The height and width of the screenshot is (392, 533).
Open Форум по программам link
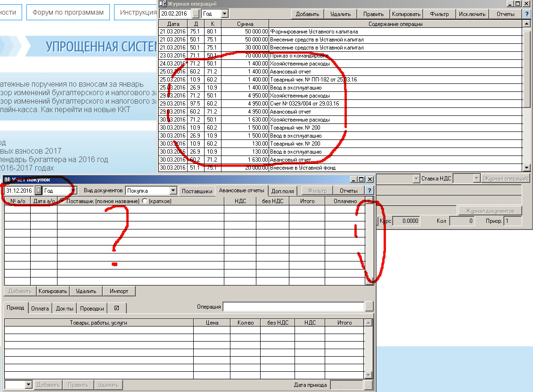[68, 13]
